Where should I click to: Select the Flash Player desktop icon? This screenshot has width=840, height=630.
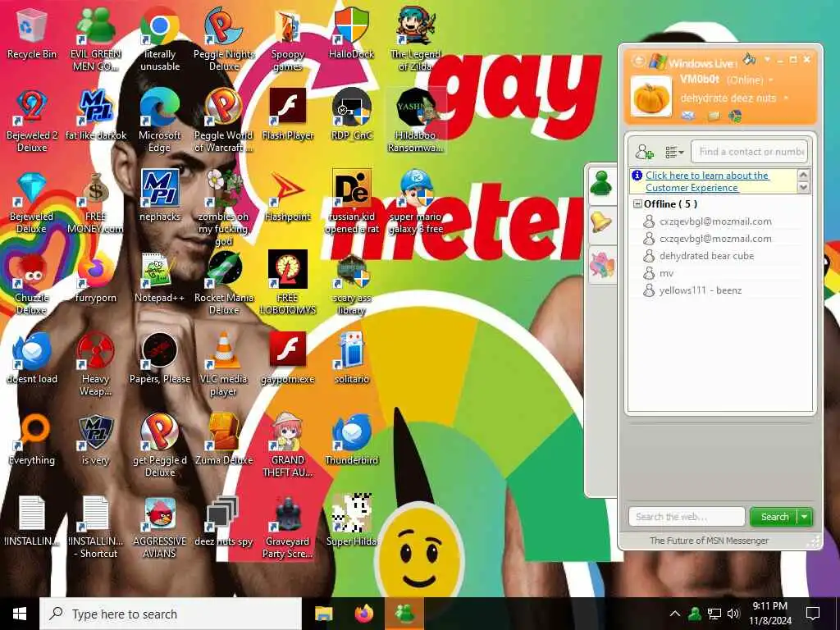288,114
